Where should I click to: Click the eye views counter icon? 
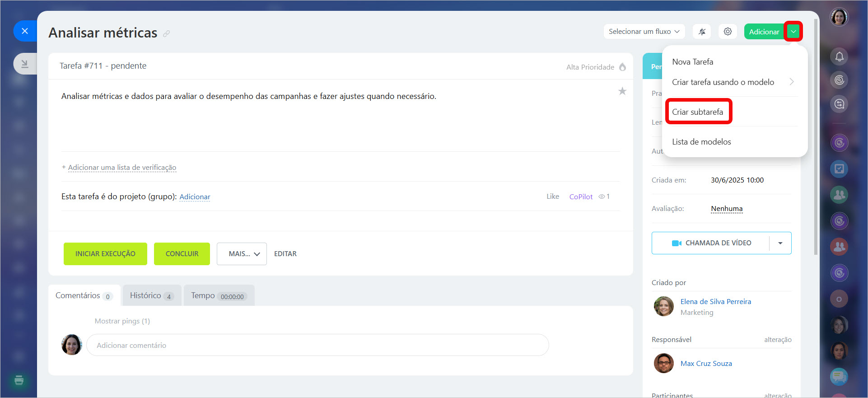coord(602,197)
